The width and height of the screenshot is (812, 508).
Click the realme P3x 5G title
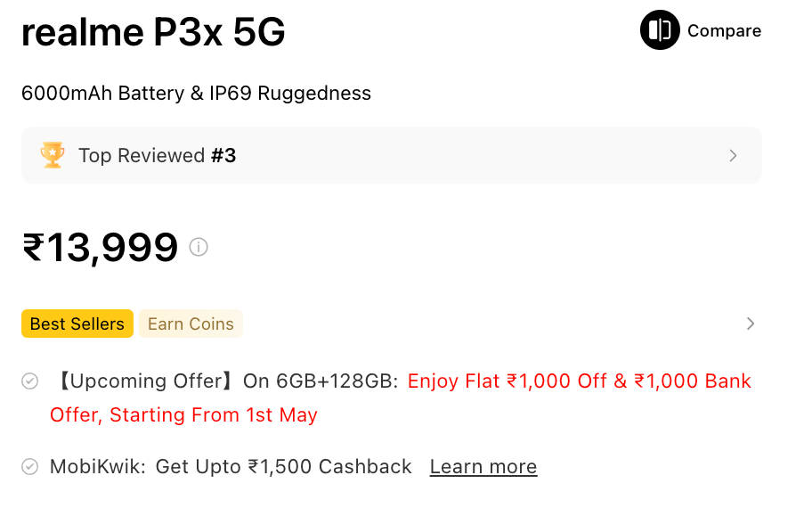pyautogui.click(x=153, y=33)
